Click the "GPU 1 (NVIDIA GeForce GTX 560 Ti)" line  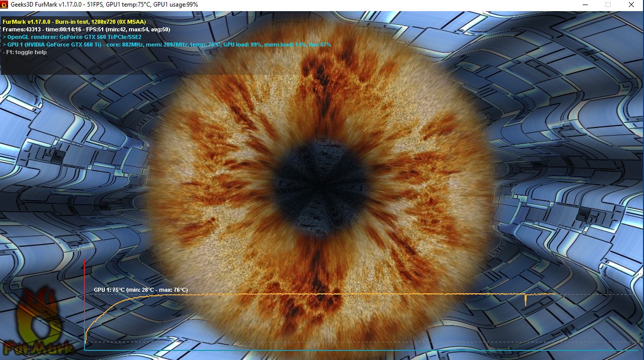click(167, 44)
